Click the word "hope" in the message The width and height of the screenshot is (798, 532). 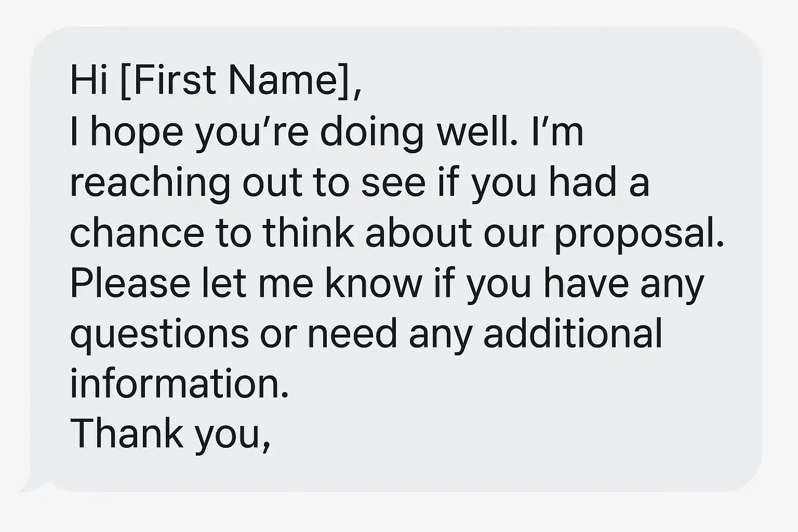pyautogui.click(x=137, y=132)
